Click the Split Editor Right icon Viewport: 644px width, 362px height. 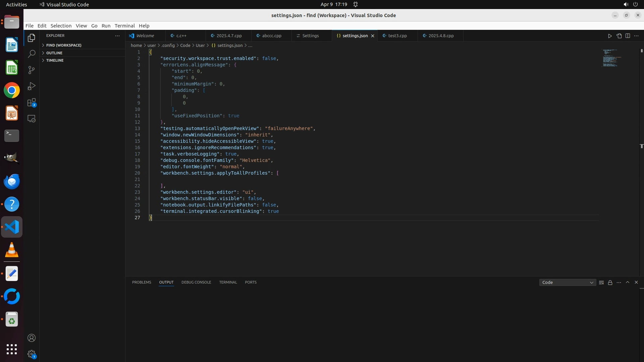(x=628, y=36)
